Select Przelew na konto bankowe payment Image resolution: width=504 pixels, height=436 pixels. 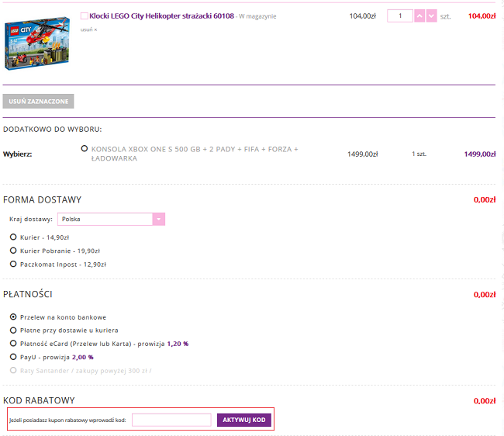(13, 317)
